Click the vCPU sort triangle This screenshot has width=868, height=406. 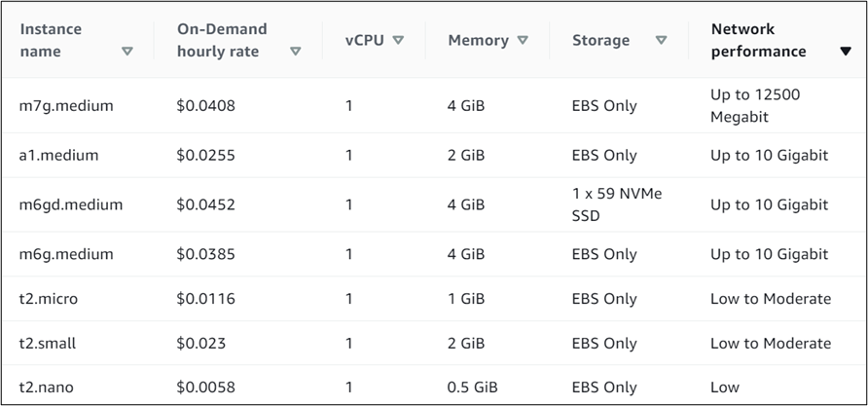tap(398, 40)
